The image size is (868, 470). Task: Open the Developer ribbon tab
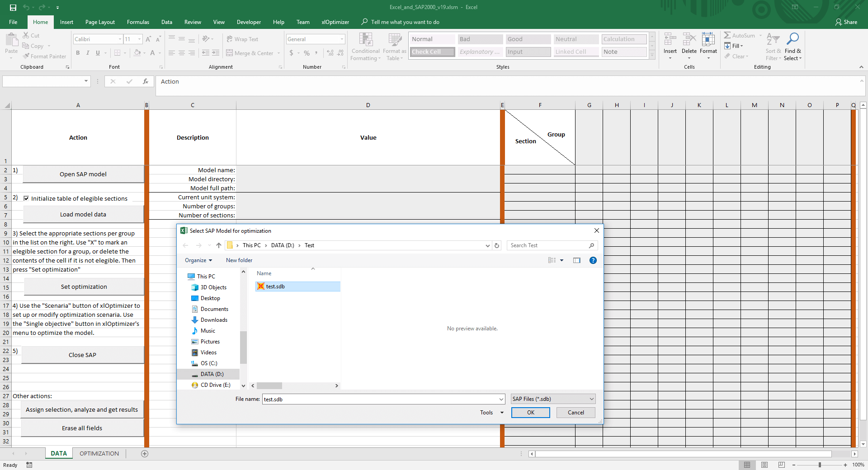point(249,22)
